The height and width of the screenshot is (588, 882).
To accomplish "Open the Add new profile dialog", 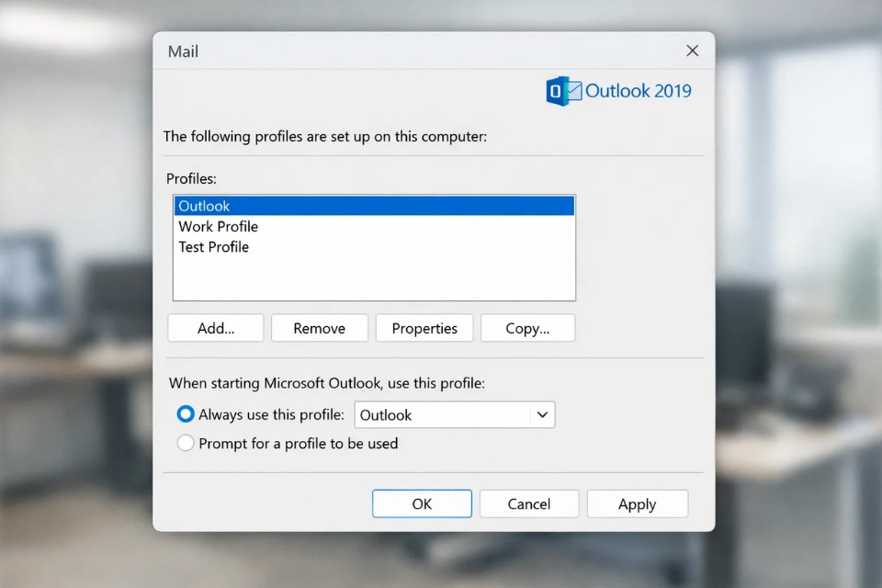I will (215, 328).
